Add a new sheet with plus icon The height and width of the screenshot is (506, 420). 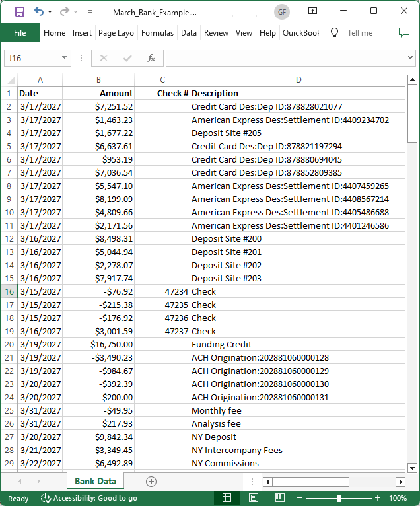coord(151,482)
